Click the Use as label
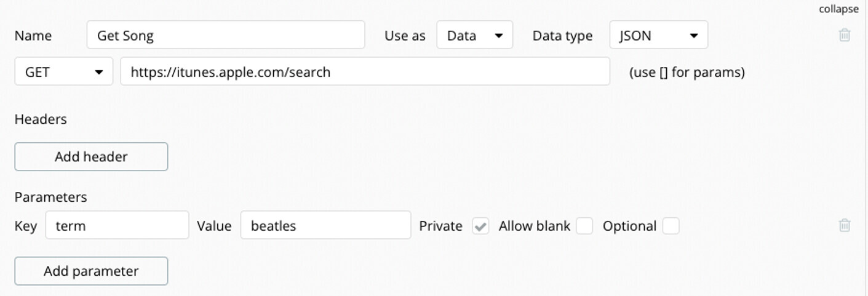Viewport: 868px width, 296px height. coord(405,36)
